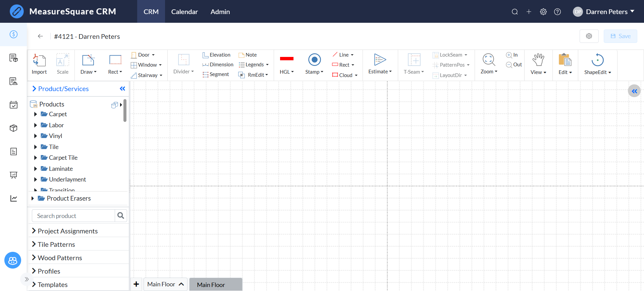Image resolution: width=644 pixels, height=291 pixels.
Task: Click the Zoom fit icon
Action: tap(489, 60)
